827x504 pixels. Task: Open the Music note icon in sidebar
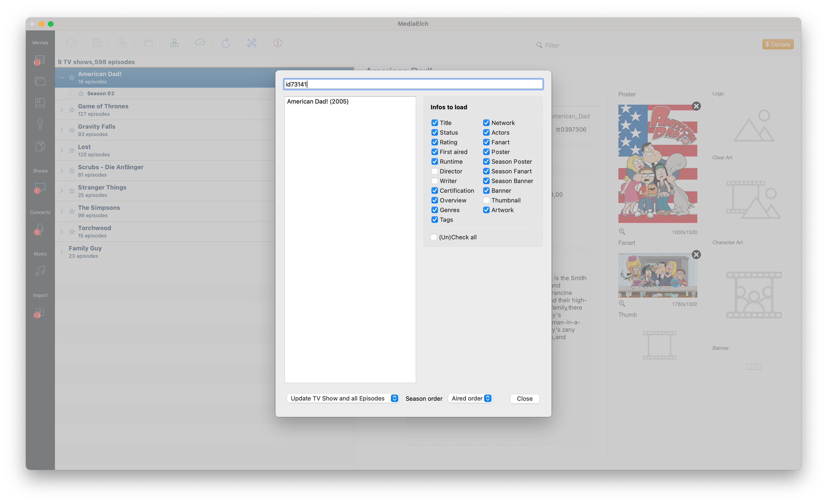point(40,271)
